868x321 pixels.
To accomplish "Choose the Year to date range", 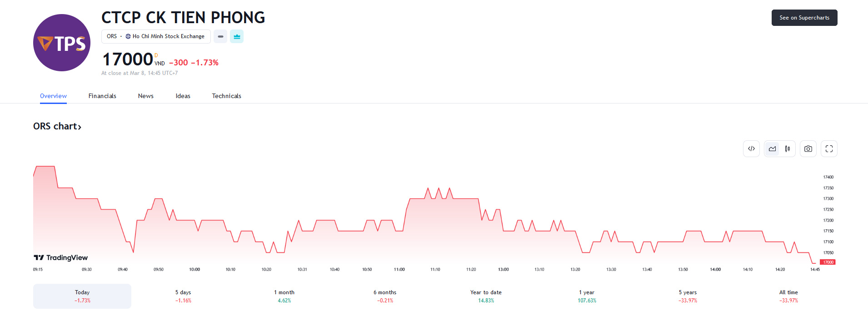I will pos(486,296).
